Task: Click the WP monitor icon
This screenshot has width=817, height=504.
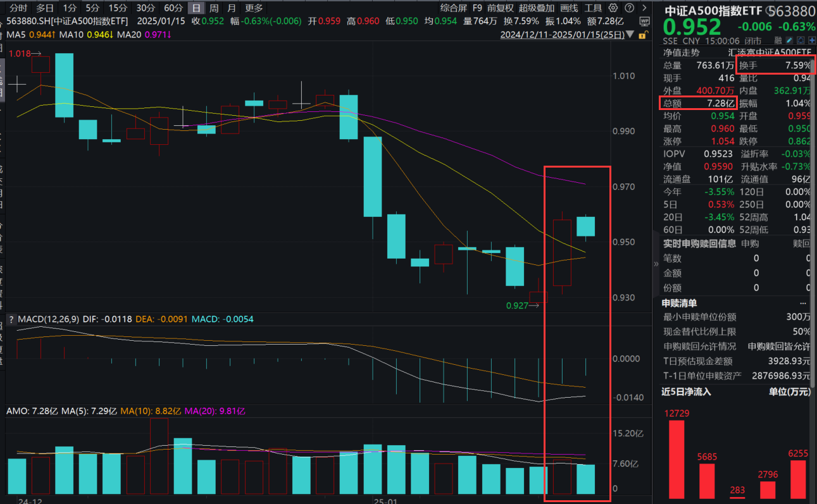Action: [x=644, y=22]
